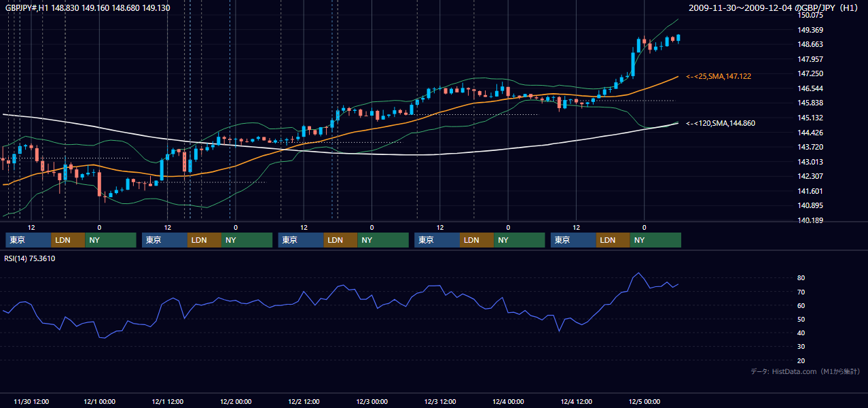Click price axis value 145.838

click(810, 103)
